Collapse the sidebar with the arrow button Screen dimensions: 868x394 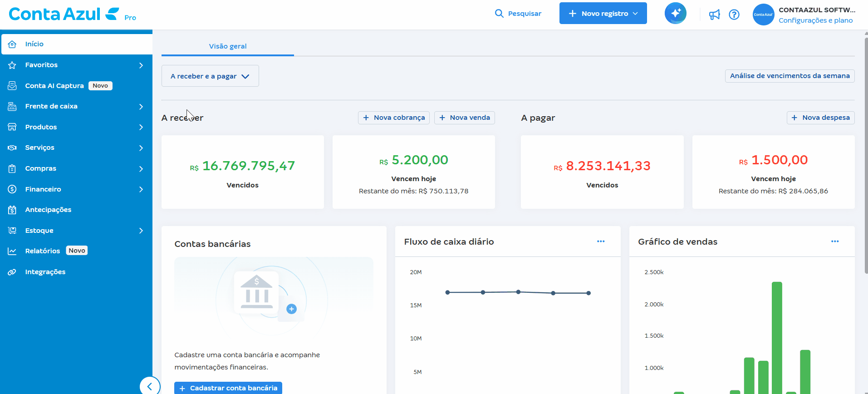(x=150, y=386)
